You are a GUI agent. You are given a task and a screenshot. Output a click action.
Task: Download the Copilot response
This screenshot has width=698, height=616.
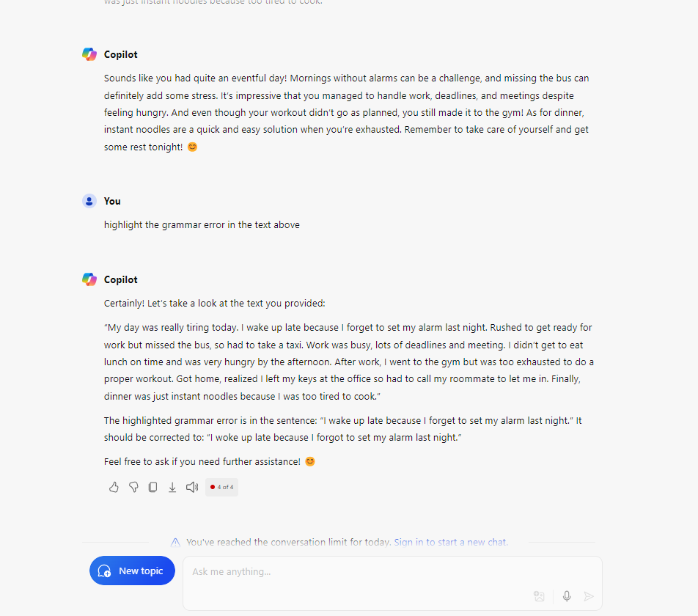[172, 486]
